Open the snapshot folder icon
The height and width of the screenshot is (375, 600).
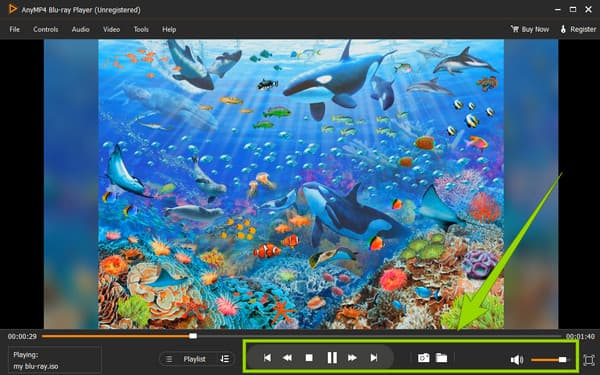[x=442, y=358]
